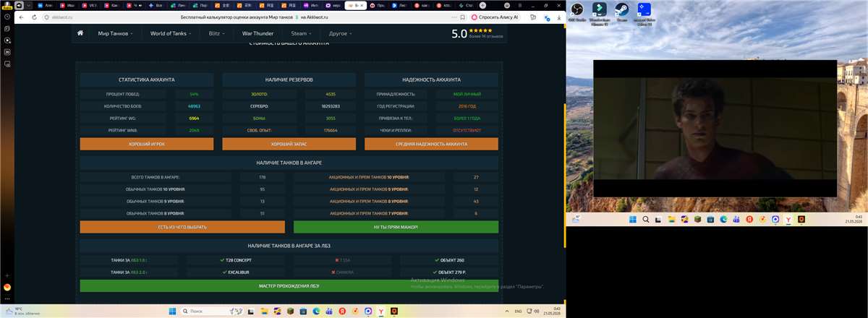
Task: Go to the site home icon
Action: tap(80, 33)
